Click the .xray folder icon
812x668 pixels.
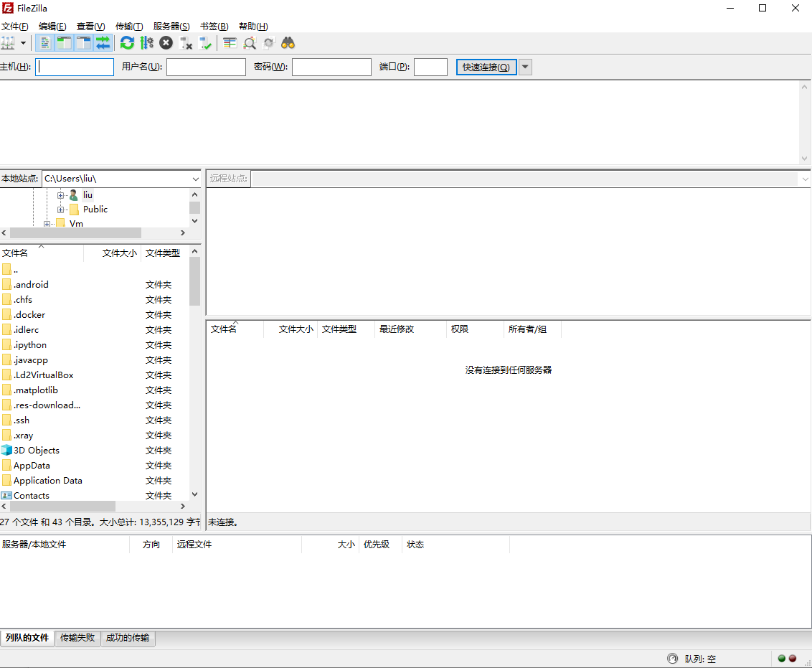6,435
